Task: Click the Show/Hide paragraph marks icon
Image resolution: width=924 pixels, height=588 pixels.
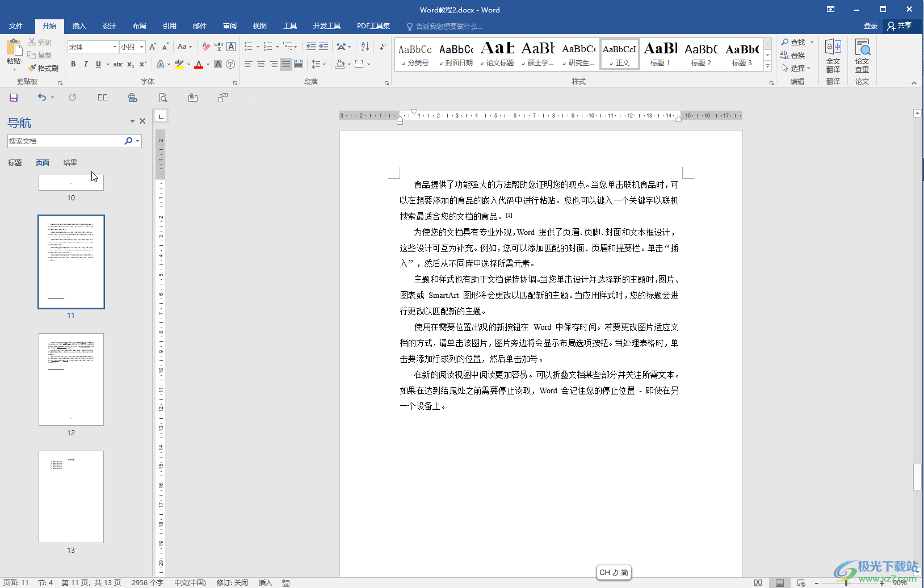Action: 383,47
